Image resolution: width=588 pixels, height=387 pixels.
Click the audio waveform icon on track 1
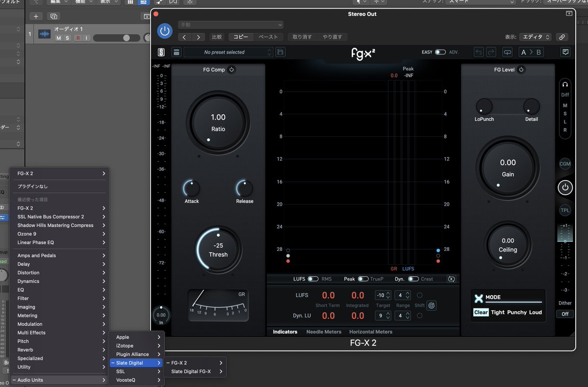(45, 34)
